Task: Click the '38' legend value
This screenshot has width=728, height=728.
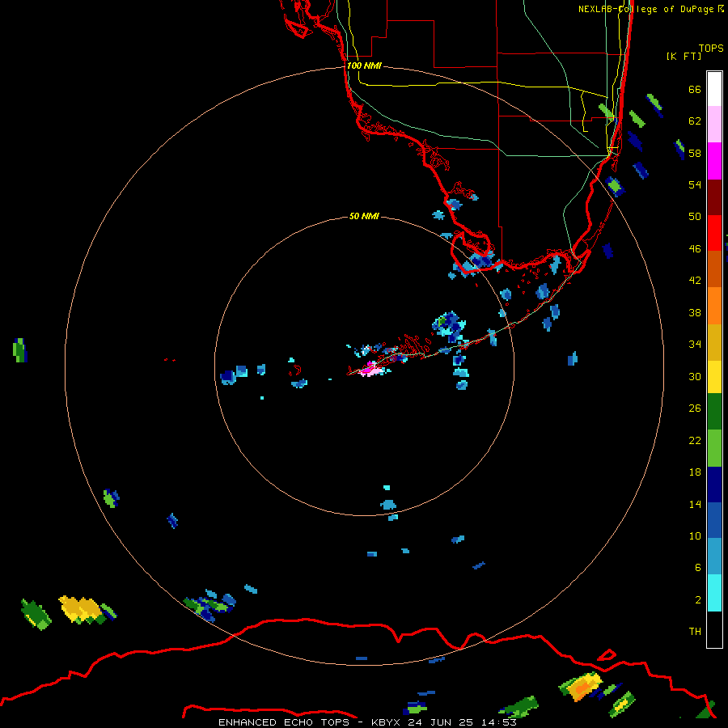Action: [x=695, y=313]
